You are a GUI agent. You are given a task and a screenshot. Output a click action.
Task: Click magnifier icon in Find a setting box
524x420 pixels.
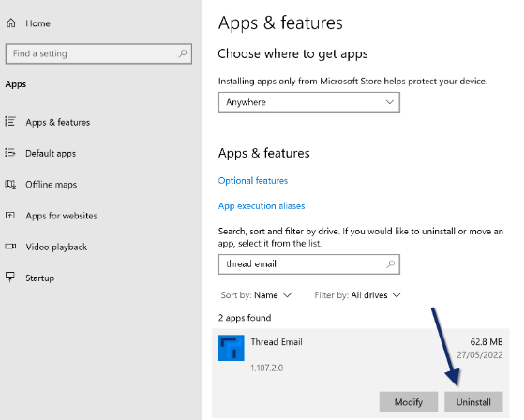pyautogui.click(x=183, y=53)
